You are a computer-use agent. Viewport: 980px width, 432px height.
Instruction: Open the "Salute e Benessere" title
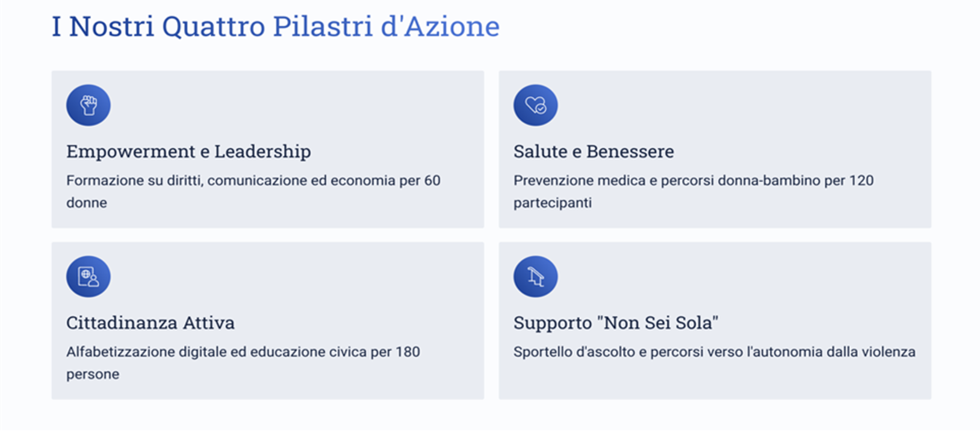(594, 152)
